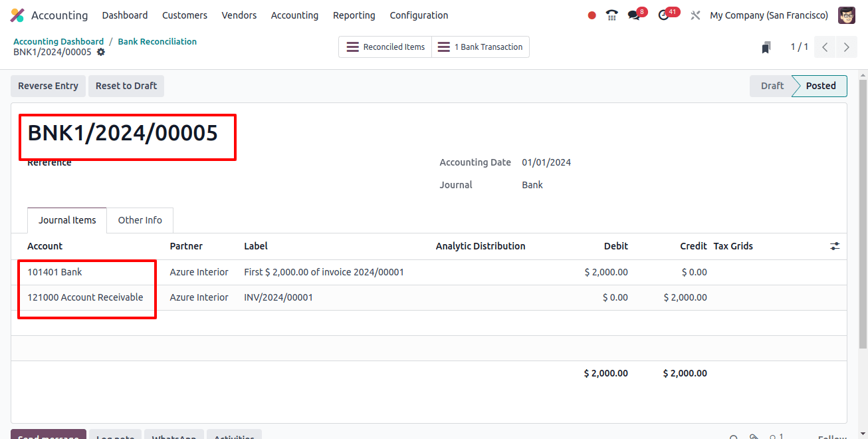Screen dimensions: 868x439
Task: Click Azure Interior in the 101401 Bank row
Action: pos(199,272)
